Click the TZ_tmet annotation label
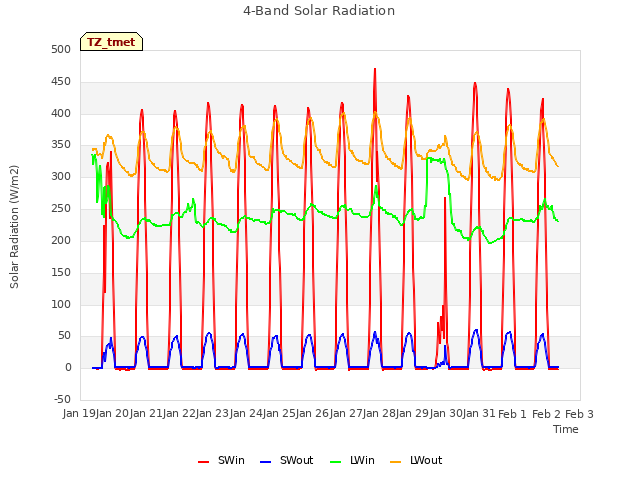The width and height of the screenshot is (640, 480). pos(111,42)
